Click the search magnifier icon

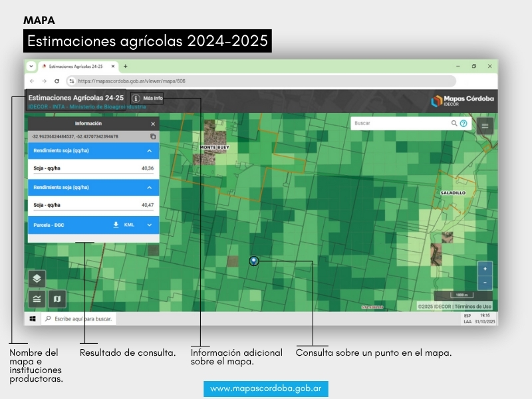point(454,124)
